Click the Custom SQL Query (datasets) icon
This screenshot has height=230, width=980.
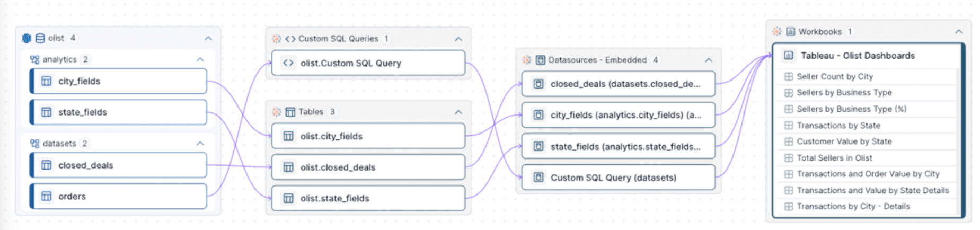point(538,178)
